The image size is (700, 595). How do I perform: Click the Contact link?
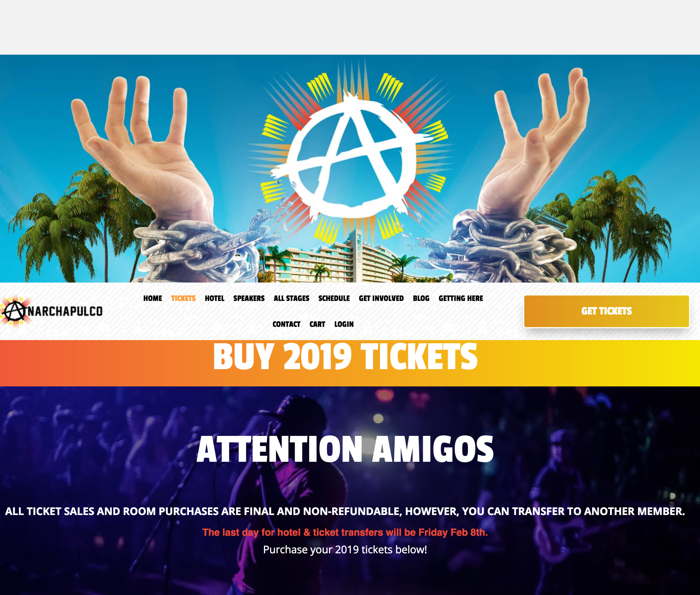pyautogui.click(x=286, y=324)
